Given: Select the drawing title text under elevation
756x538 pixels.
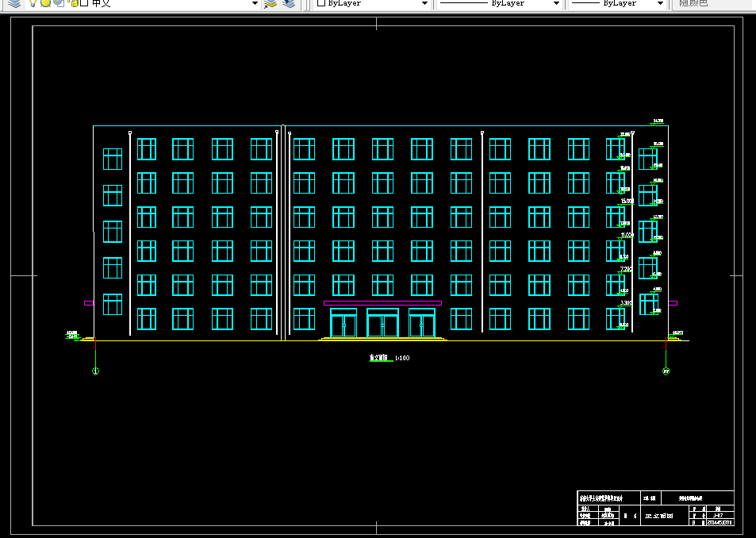Looking at the screenshot, I should coord(378,358).
